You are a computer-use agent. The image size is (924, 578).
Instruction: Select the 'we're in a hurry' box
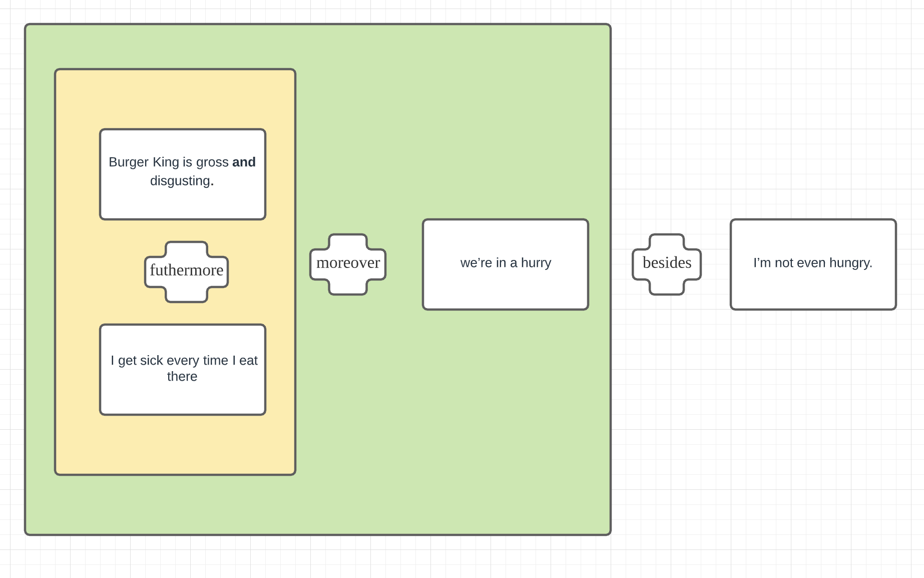(506, 264)
